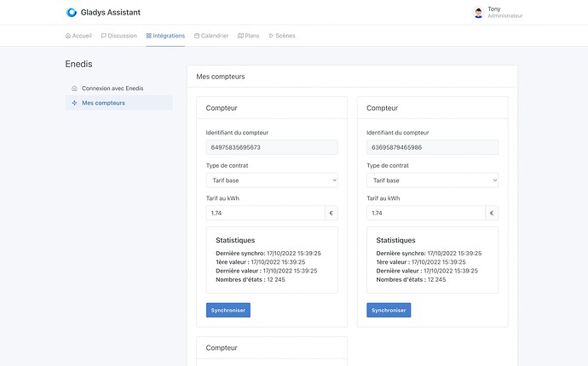The height and width of the screenshot is (366, 588).
Task: Synchroniser the second compteur 63695879465986
Action: (x=389, y=310)
